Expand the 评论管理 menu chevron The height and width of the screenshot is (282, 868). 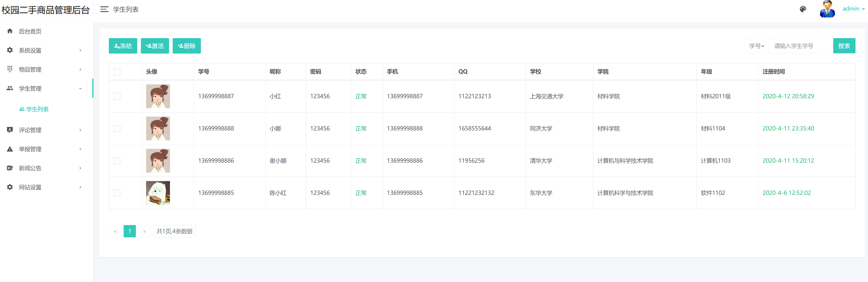(x=80, y=130)
